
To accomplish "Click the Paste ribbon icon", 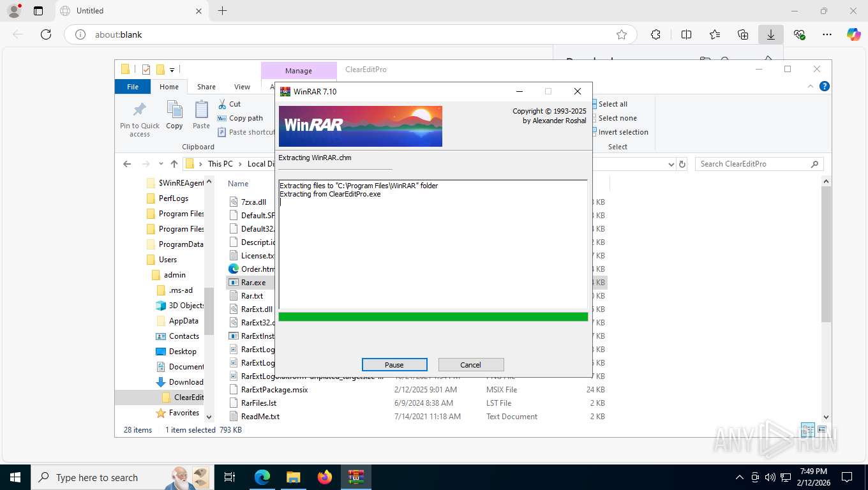I will [201, 115].
